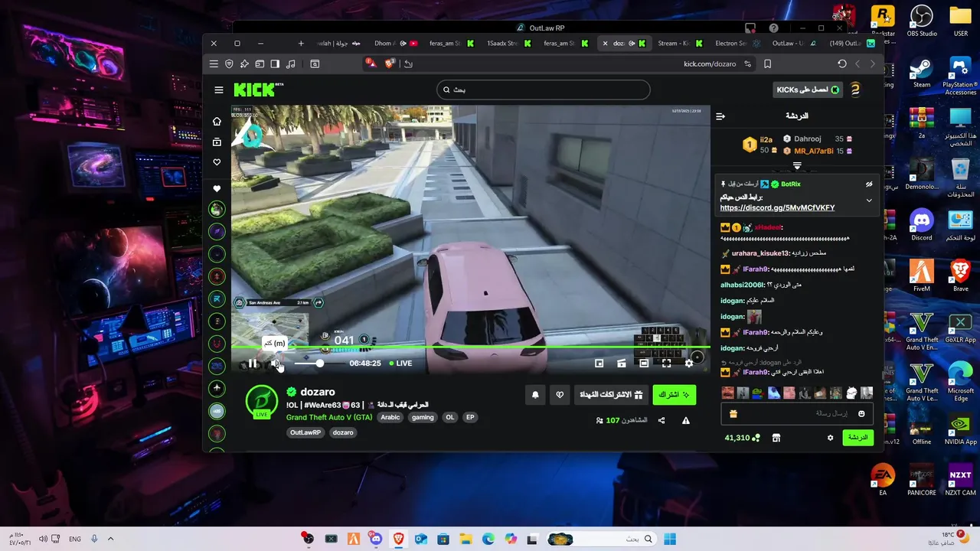Select the gaming tag
The width and height of the screenshot is (980, 551).
pyautogui.click(x=423, y=417)
